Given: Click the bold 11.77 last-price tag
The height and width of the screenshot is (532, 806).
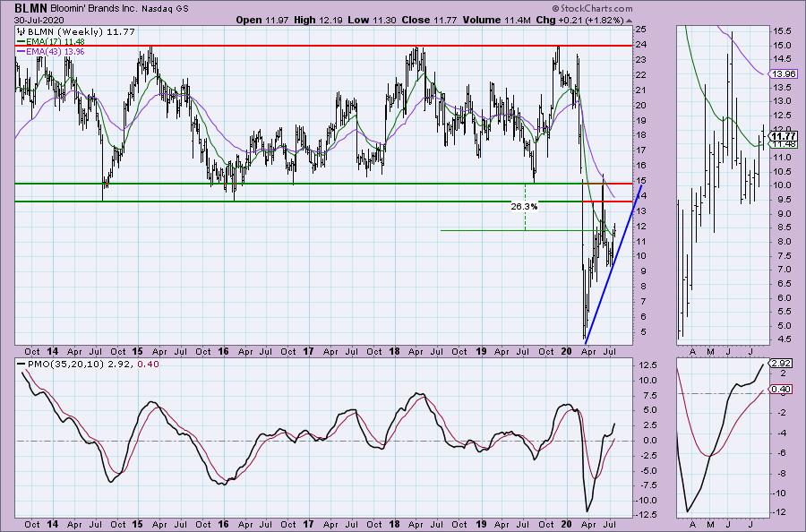Looking at the screenshot, I should (x=784, y=136).
